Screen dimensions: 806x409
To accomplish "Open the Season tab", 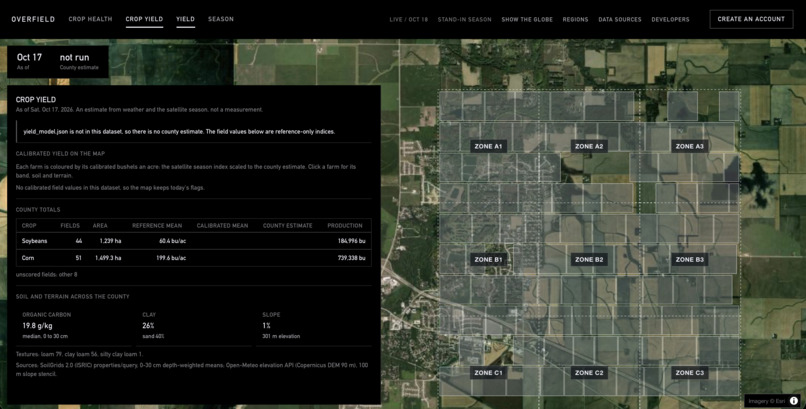I will 221,19.
